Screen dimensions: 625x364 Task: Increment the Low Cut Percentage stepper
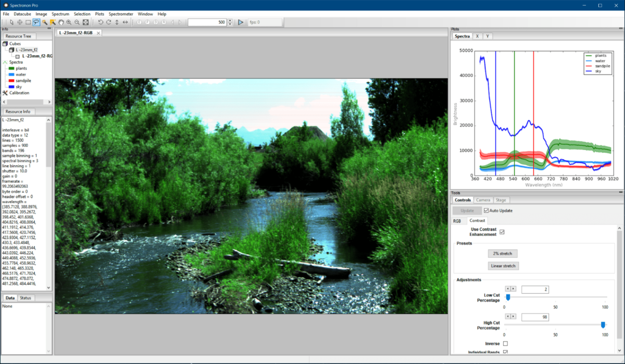513,288
